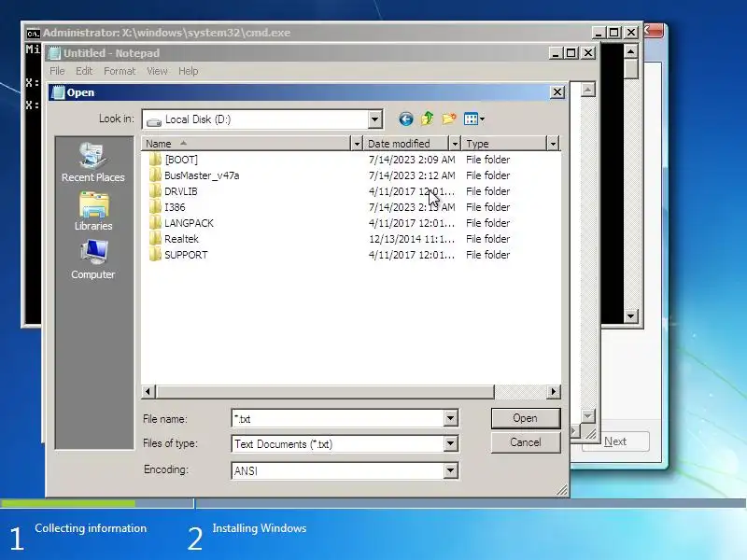747x560 pixels.
Task: Select the Realtek folder icon
Action: (155, 239)
